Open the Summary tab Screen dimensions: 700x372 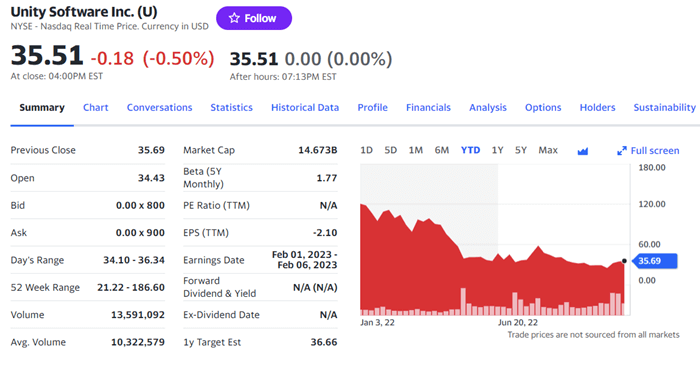pos(42,108)
